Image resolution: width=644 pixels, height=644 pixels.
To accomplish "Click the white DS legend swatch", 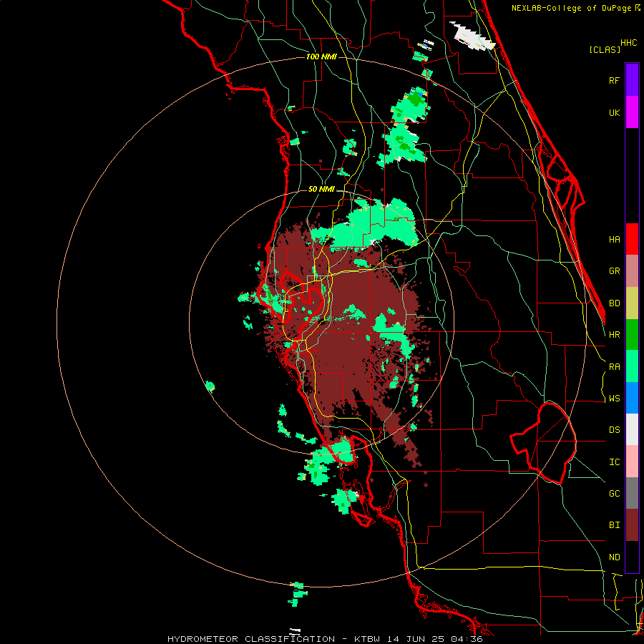I will point(632,429).
